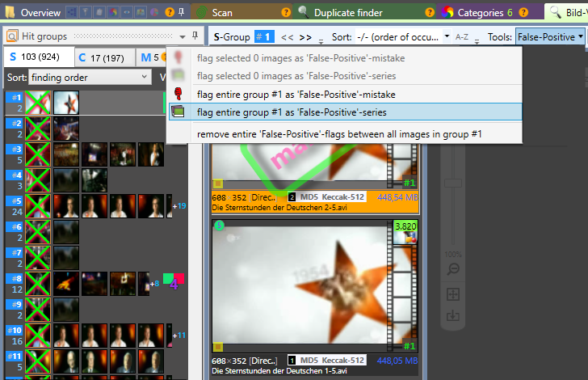Open help for the Categories tab
The image size is (588, 380).
523,12
